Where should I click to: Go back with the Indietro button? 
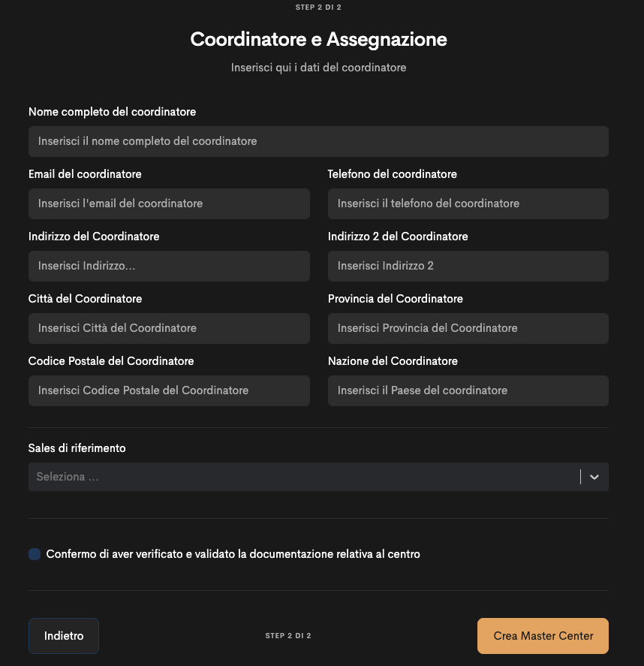[x=64, y=636]
